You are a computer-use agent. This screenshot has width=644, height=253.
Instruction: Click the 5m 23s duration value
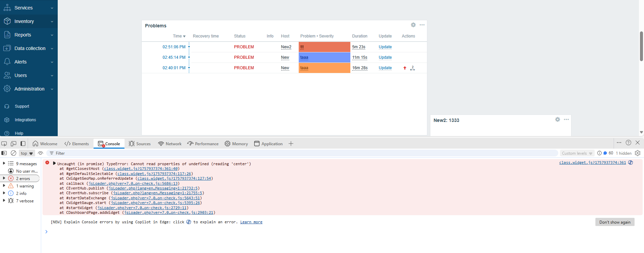point(359,47)
